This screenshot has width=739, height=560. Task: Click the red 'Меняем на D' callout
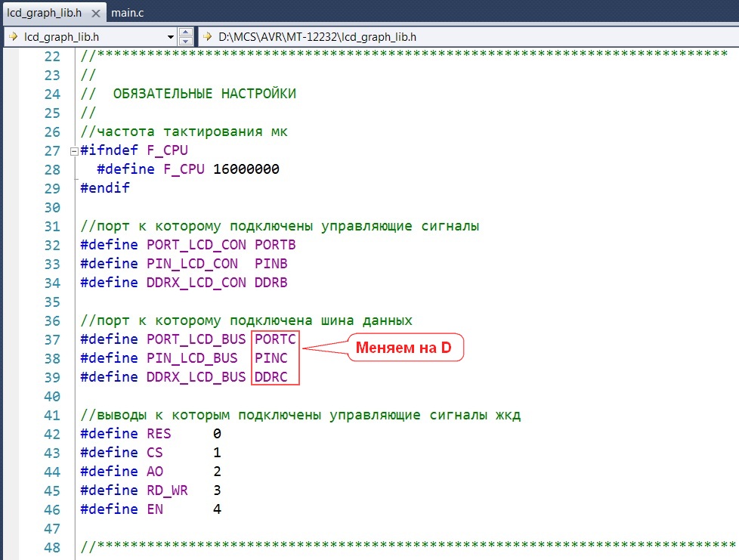click(x=405, y=348)
